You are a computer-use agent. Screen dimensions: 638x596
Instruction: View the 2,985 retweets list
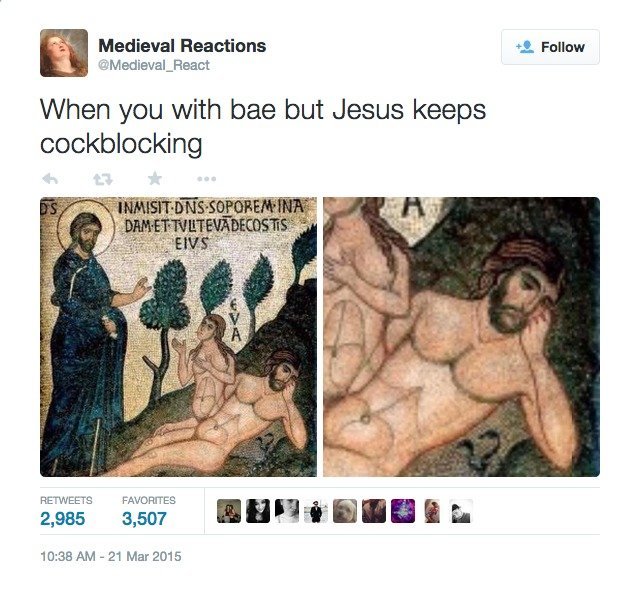pos(62,519)
